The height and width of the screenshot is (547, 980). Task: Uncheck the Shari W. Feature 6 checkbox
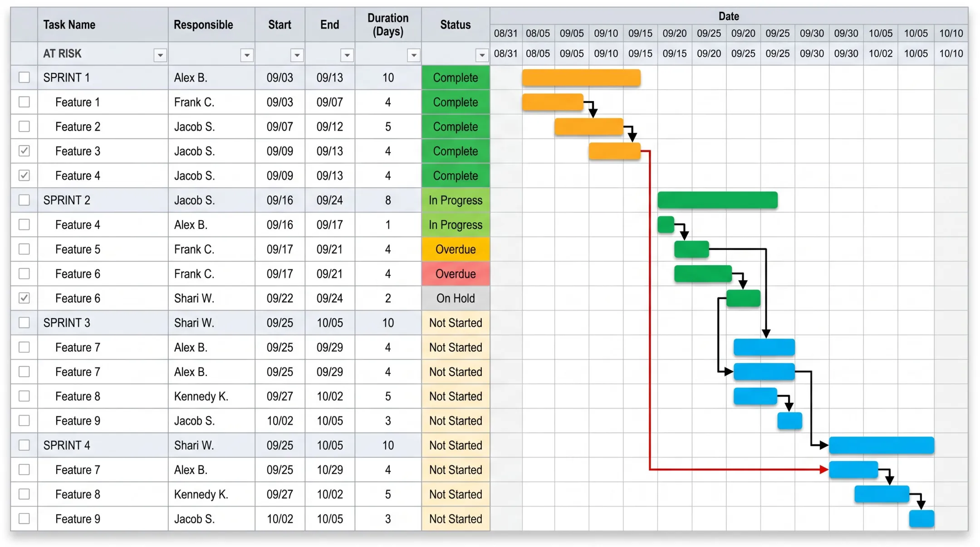click(x=24, y=298)
